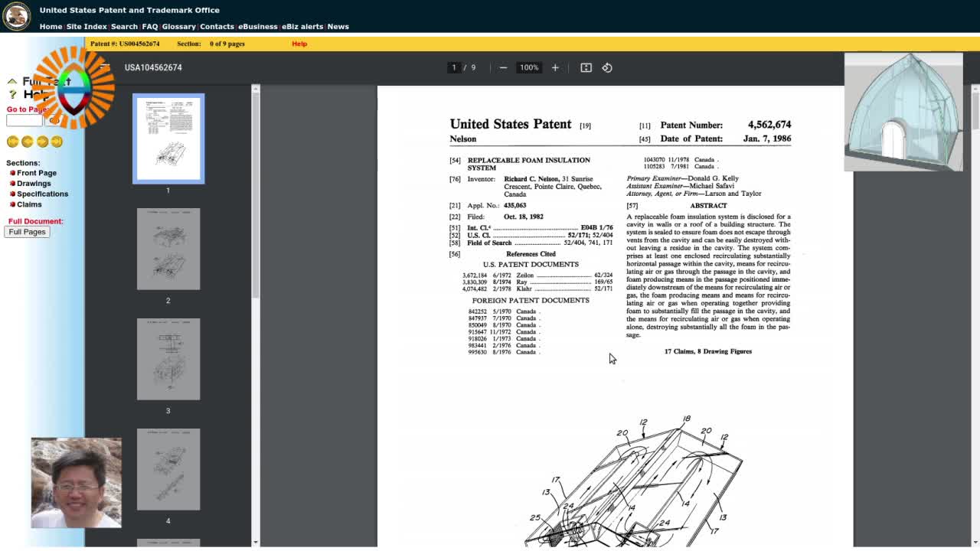Jump to Drawings section
This screenshot has width=980, height=551.
point(33,184)
